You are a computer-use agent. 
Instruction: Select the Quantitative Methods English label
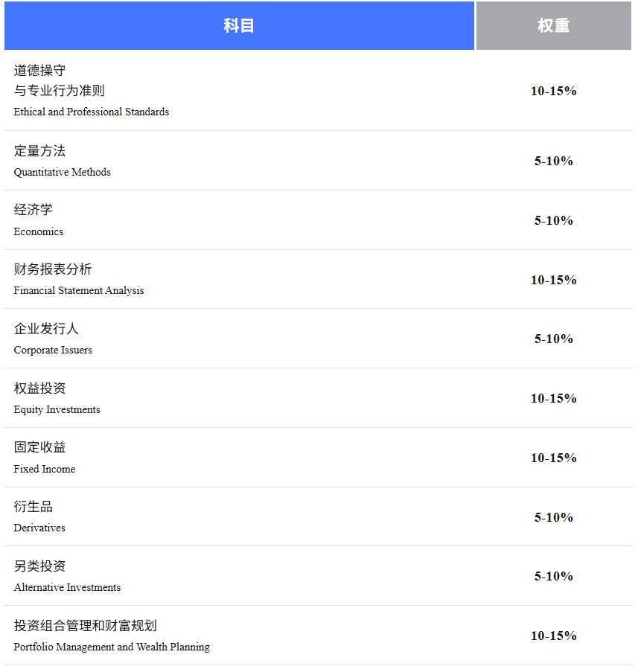[62, 173]
